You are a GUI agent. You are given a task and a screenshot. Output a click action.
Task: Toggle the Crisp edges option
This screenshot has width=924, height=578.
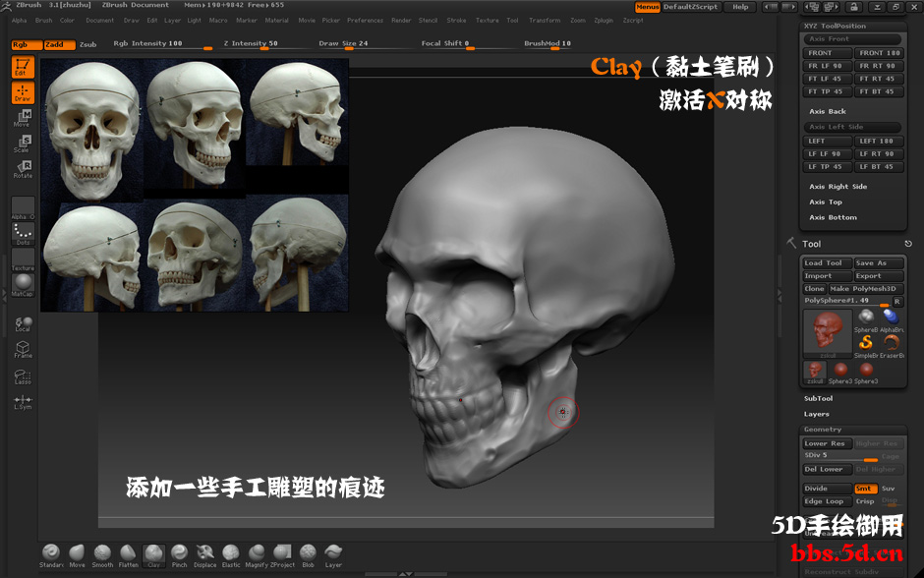[x=865, y=501]
